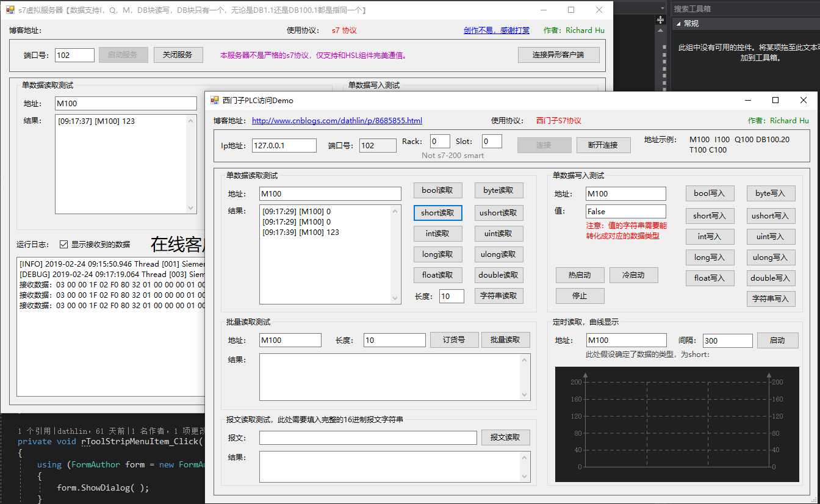The image size is (820, 504).
Task: Click the ushort读取 button
Action: pos(498,213)
